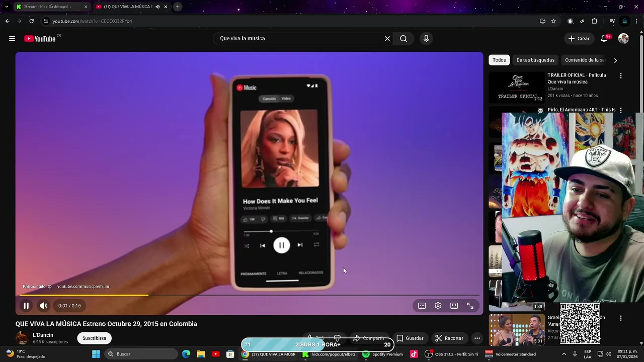Viewport: 644px width, 362px height.
Task: Open options menu for the bottom suggested video
Action: pyautogui.click(x=621, y=318)
